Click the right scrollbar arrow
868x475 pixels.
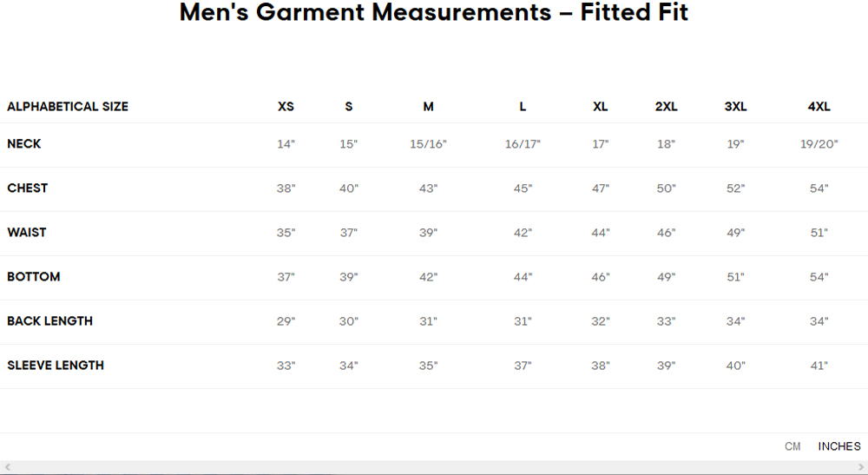pos(861,467)
